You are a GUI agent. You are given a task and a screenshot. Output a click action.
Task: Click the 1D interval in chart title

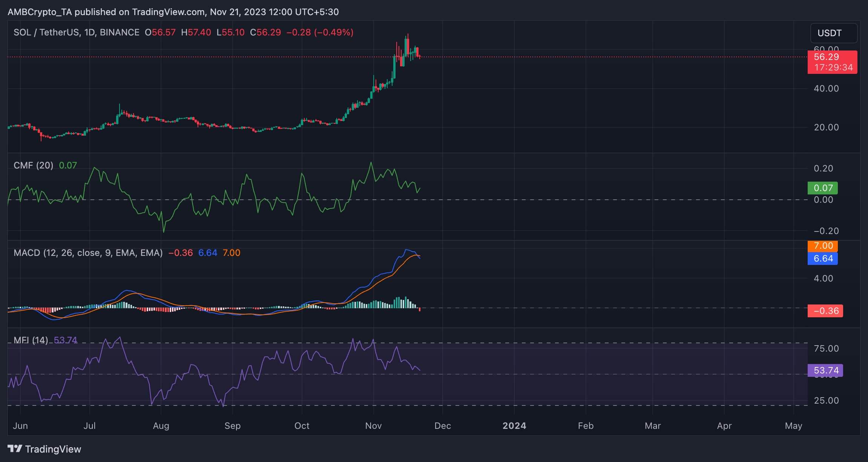pos(89,32)
